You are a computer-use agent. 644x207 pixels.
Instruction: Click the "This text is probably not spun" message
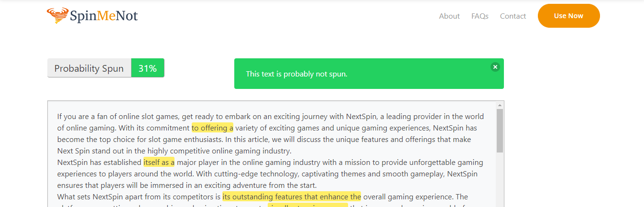point(296,74)
